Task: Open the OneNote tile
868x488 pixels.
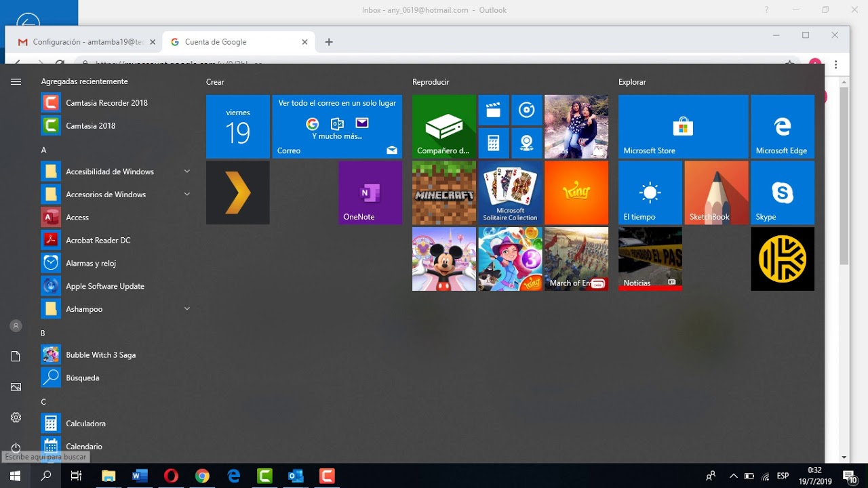Action: [x=370, y=192]
